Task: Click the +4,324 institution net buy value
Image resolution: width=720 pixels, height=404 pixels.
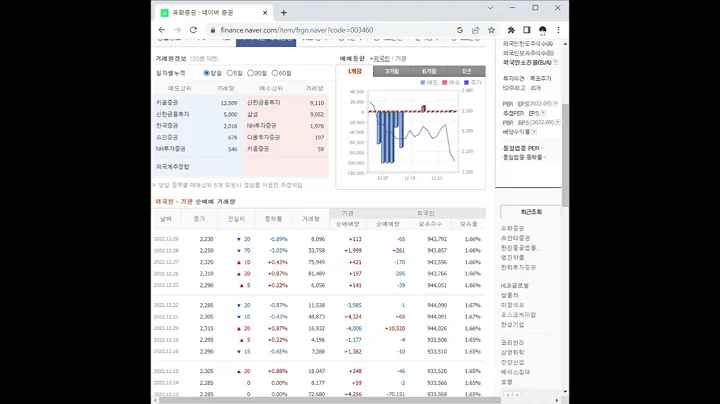Action: click(x=352, y=317)
